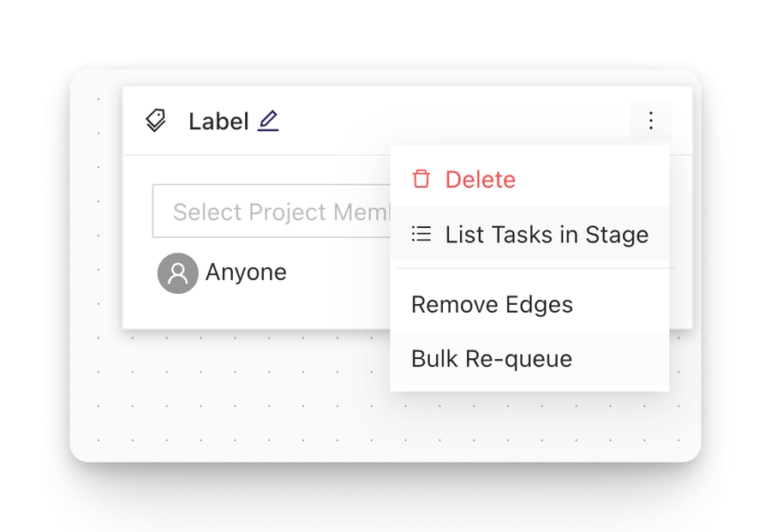Click the "Label" stage title text
This screenshot has height=532, width=771.
[218, 122]
